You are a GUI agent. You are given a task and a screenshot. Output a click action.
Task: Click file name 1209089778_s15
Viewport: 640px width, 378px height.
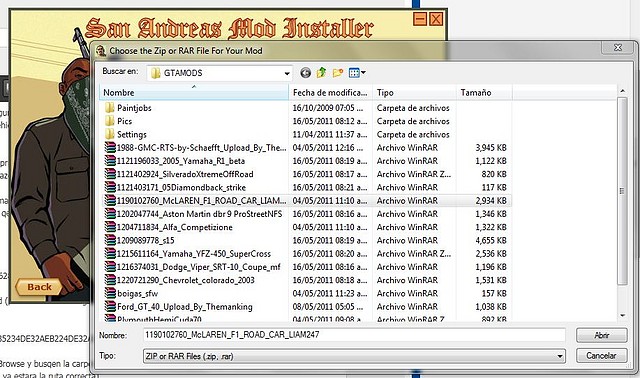(146, 240)
